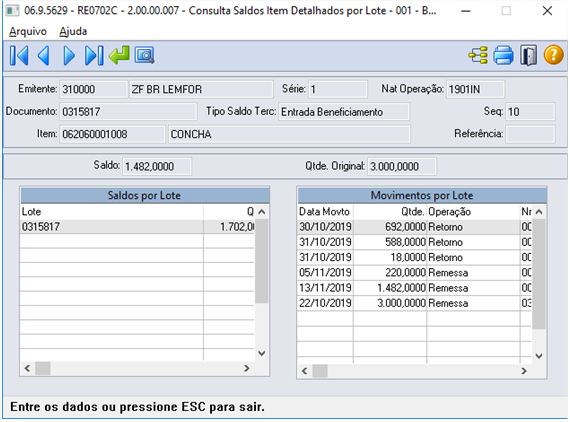Open the search magnifier screen icon
Image resolution: width=570 pixels, height=422 pixels.
click(145, 55)
